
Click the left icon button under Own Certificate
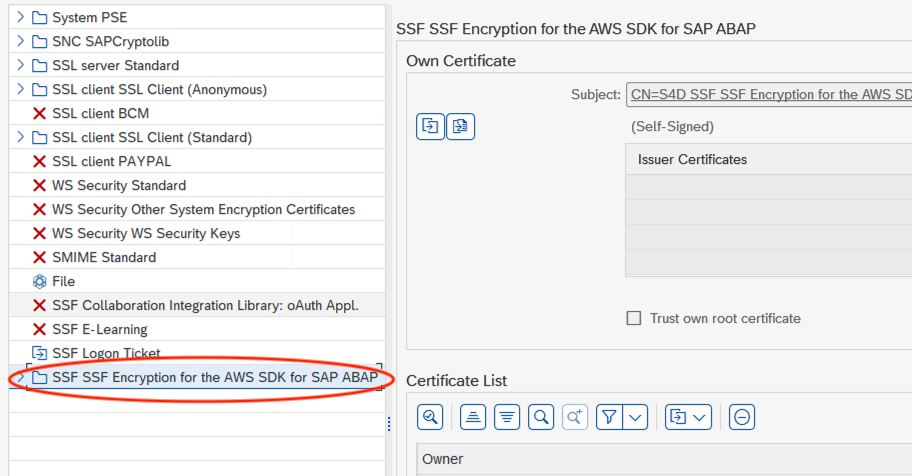click(430, 126)
